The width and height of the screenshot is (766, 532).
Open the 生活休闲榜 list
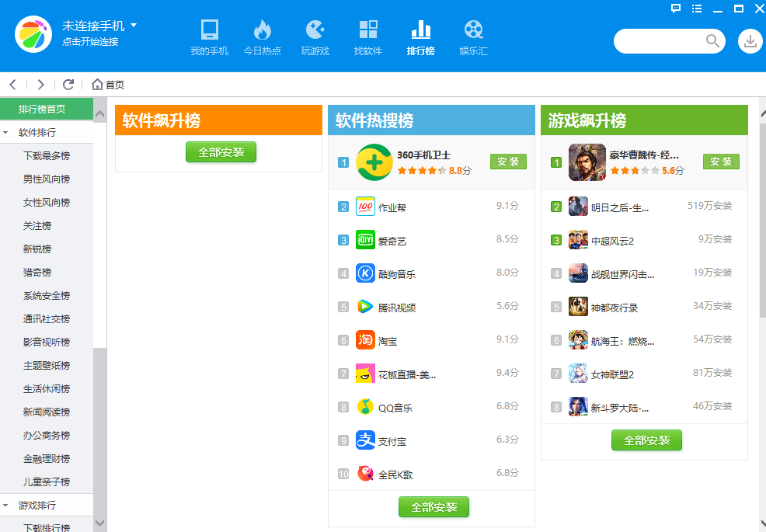pyautogui.click(x=47, y=389)
